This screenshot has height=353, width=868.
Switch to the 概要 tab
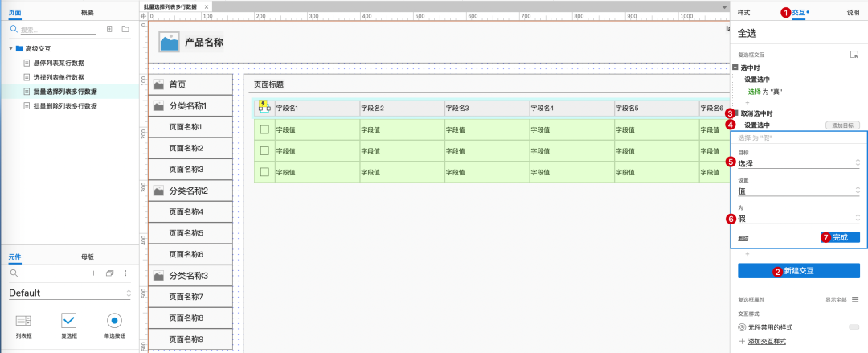pos(87,11)
